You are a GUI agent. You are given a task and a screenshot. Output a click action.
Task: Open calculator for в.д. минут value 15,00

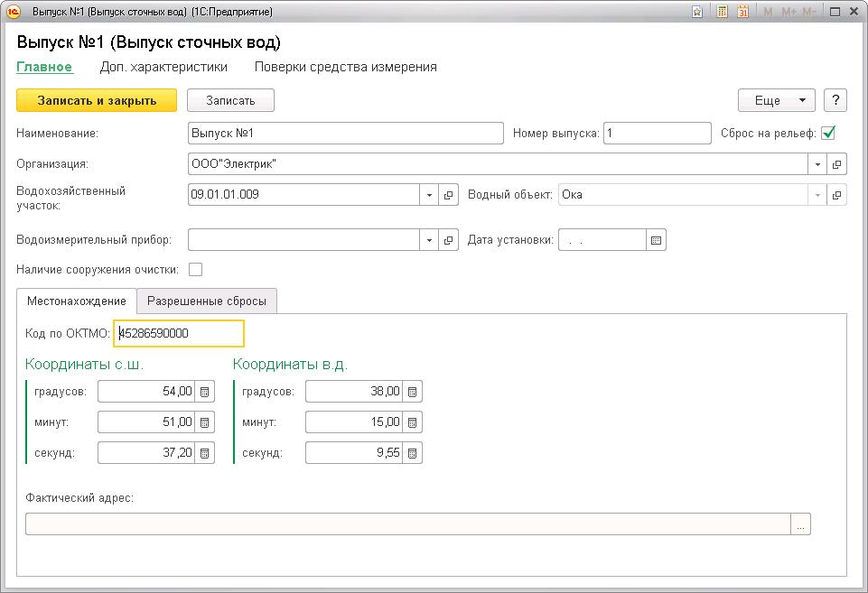(412, 422)
